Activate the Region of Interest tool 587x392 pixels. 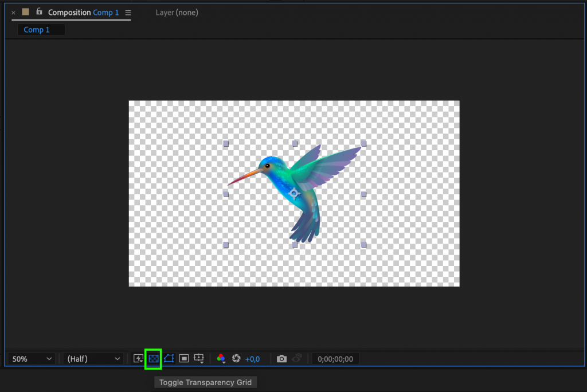tap(183, 358)
